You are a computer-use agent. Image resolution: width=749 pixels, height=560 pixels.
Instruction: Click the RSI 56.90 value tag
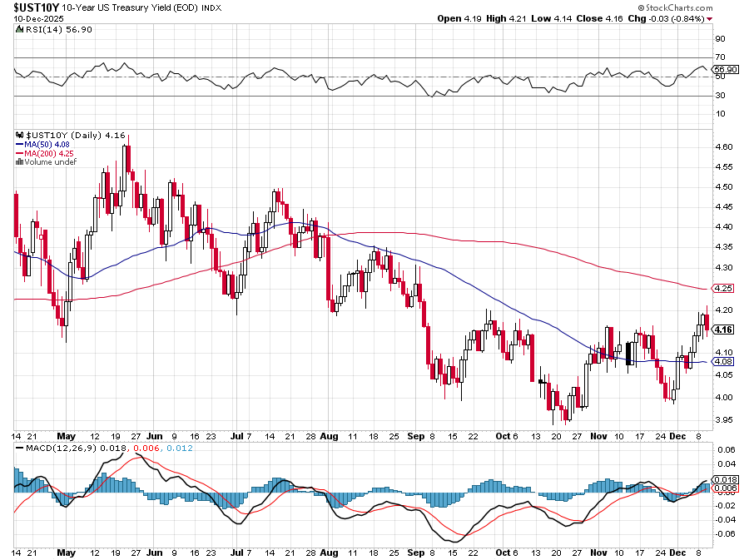click(x=725, y=69)
